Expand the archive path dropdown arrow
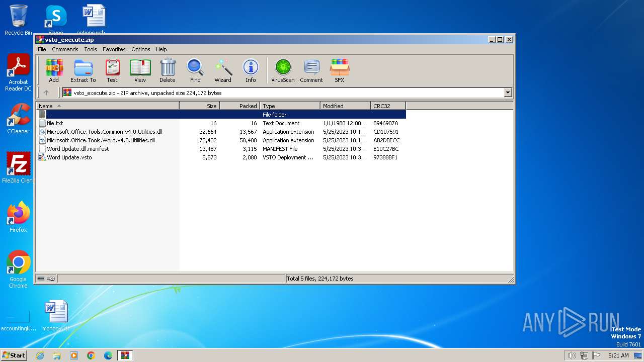Screen dimensions: 644x362 point(508,93)
